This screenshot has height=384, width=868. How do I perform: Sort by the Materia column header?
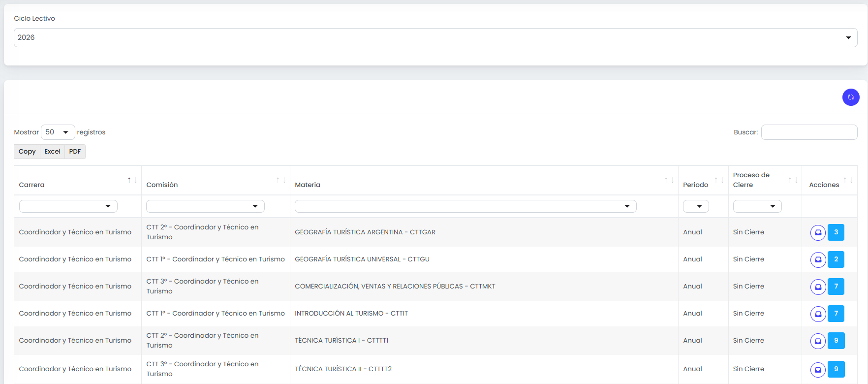(484, 181)
